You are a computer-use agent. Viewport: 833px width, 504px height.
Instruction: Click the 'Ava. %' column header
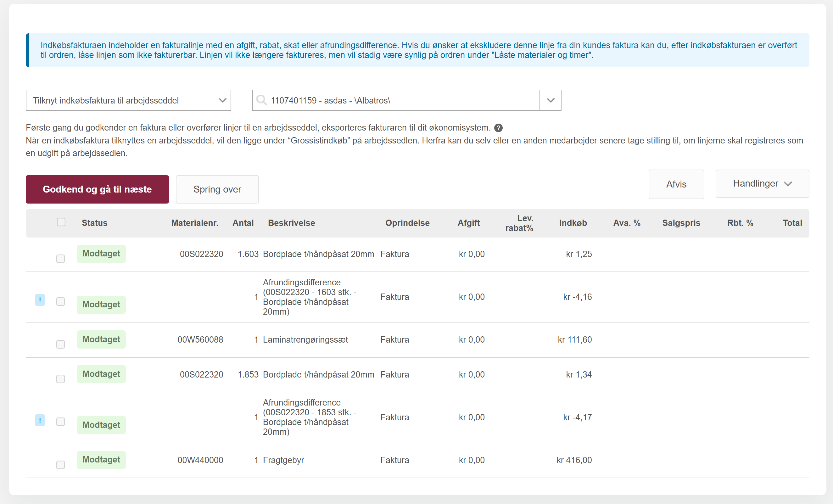pos(627,223)
